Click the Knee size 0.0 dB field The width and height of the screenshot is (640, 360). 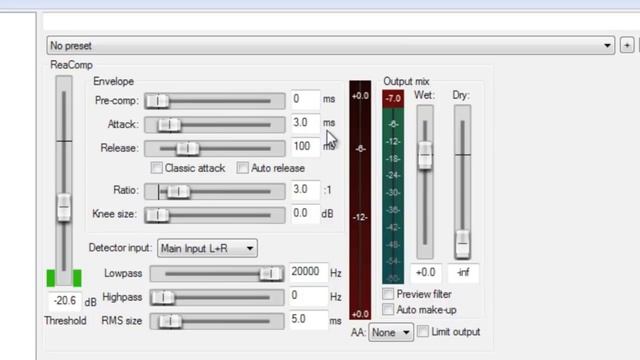coord(305,213)
